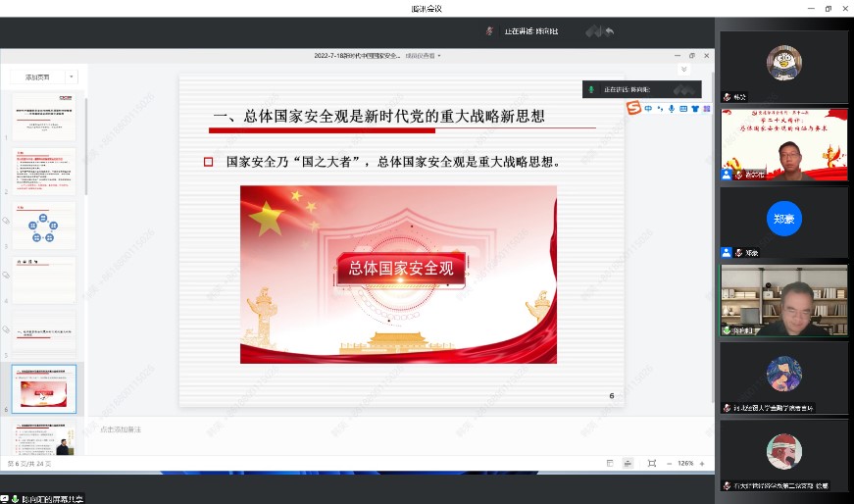Toggle Chinese/English mode in the Sogou toolbar
Viewport: 854px width, 504px height.
pyautogui.click(x=648, y=108)
